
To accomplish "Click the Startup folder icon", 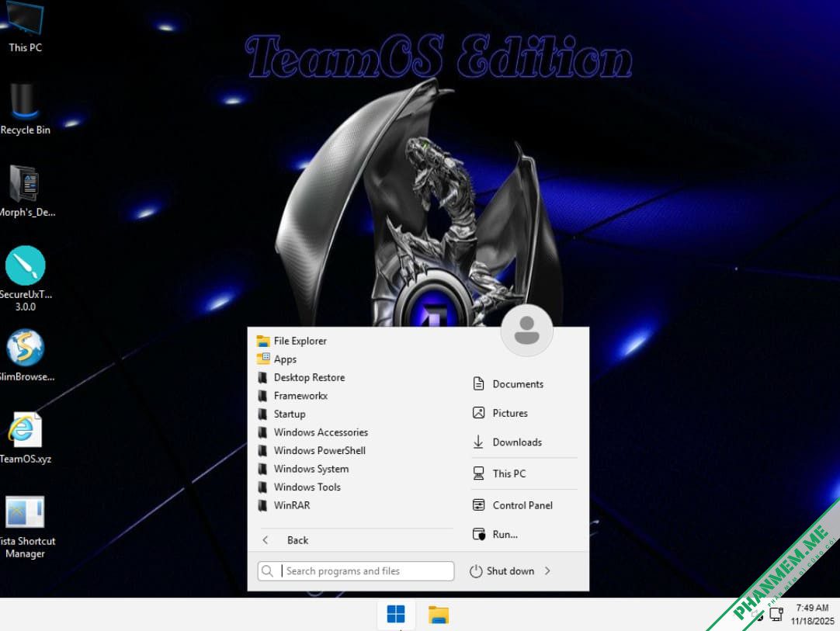I will coord(262,414).
